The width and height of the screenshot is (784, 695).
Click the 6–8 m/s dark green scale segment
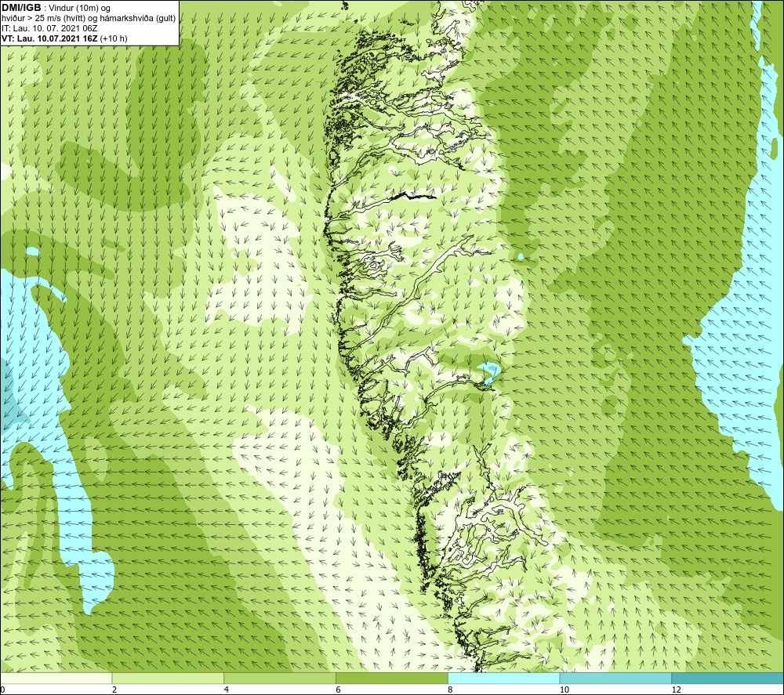coord(391,678)
